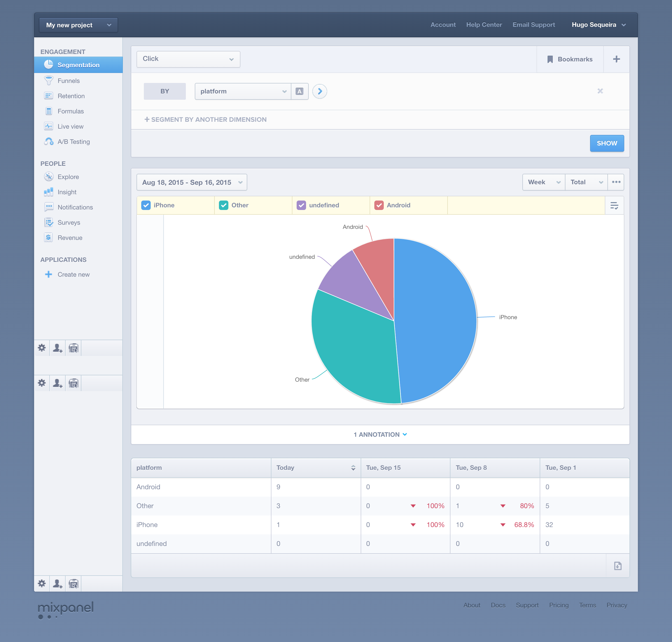The image size is (672, 642).
Task: Open the Docs footer link
Action: click(498, 605)
